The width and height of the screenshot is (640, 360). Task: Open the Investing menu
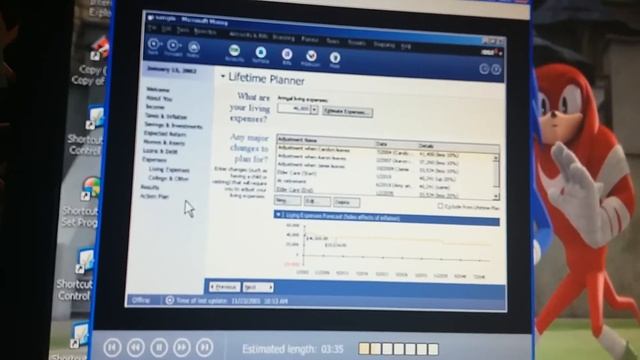click(284, 38)
